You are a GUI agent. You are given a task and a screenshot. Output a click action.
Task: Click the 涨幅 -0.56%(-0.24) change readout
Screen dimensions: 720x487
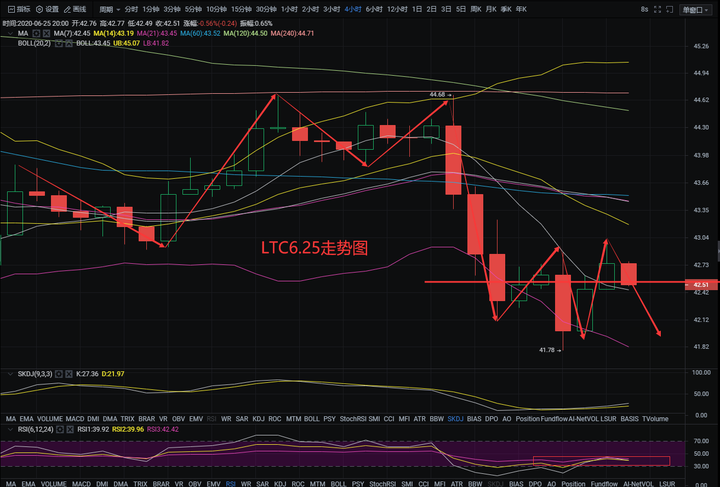pos(210,23)
